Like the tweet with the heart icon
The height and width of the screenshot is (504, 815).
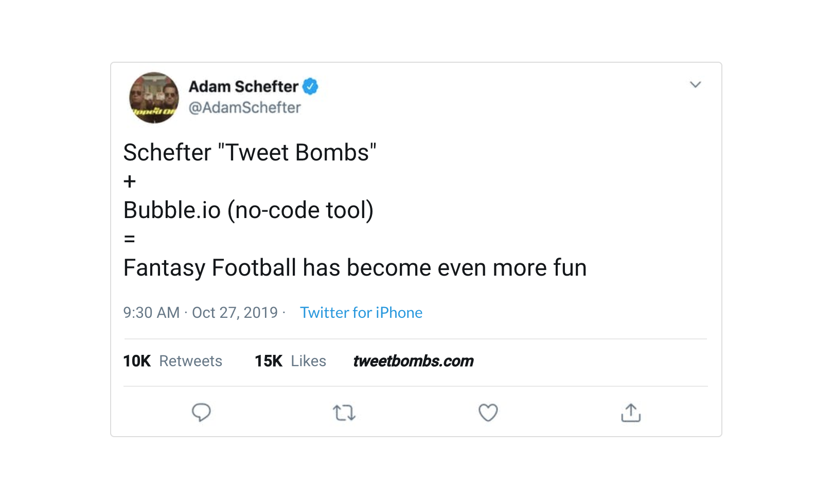[488, 412]
